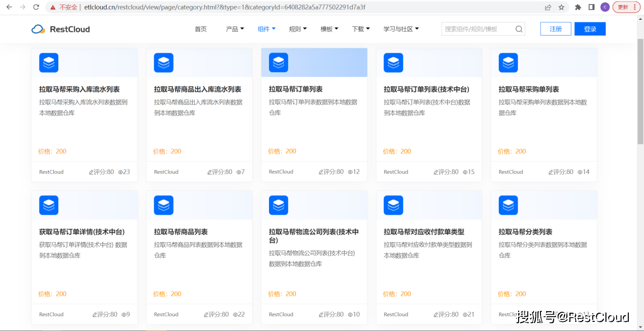Click 价格: 200 on 拉取马帮商品列表 card

tap(167, 294)
